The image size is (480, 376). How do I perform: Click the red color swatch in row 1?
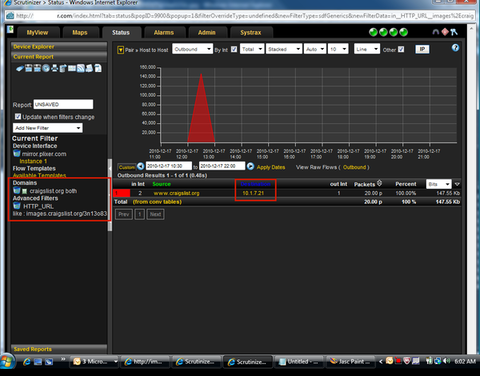[121, 193]
